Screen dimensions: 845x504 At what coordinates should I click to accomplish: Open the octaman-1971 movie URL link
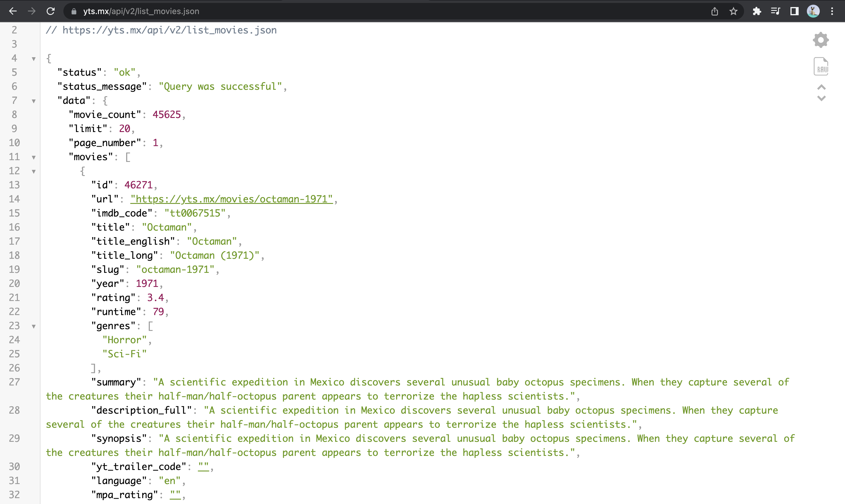coord(231,199)
